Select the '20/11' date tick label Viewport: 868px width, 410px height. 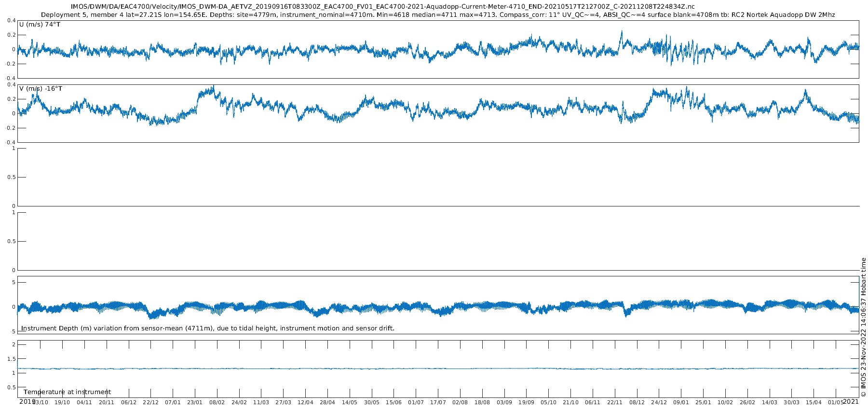click(x=107, y=402)
